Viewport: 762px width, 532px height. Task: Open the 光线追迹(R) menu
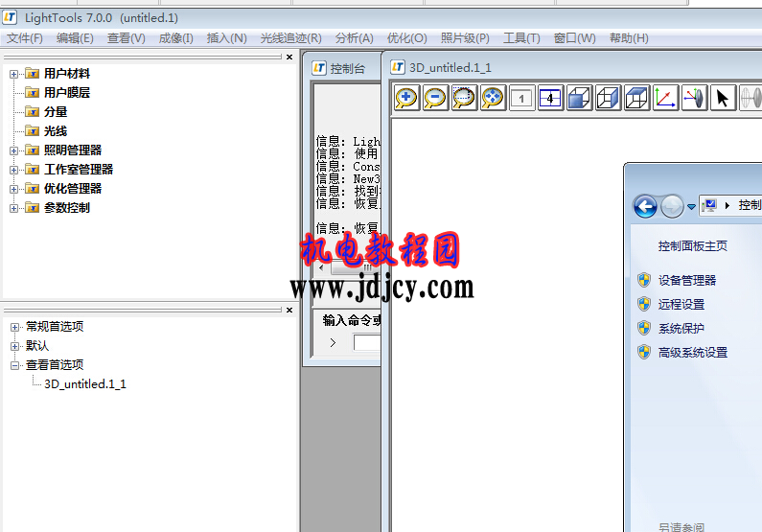(x=291, y=38)
